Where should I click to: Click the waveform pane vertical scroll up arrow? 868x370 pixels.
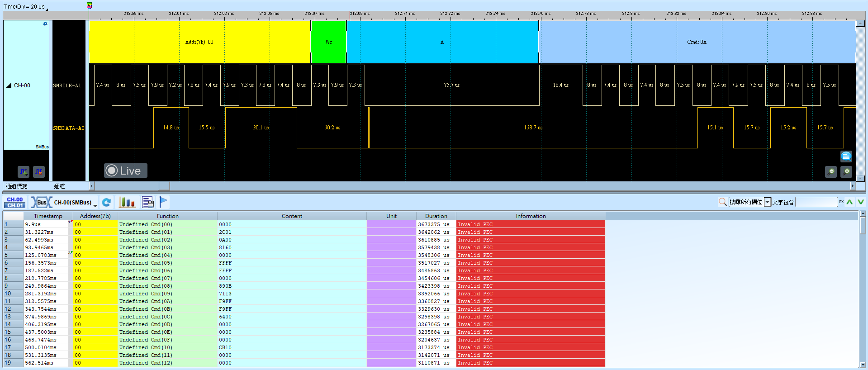click(860, 24)
